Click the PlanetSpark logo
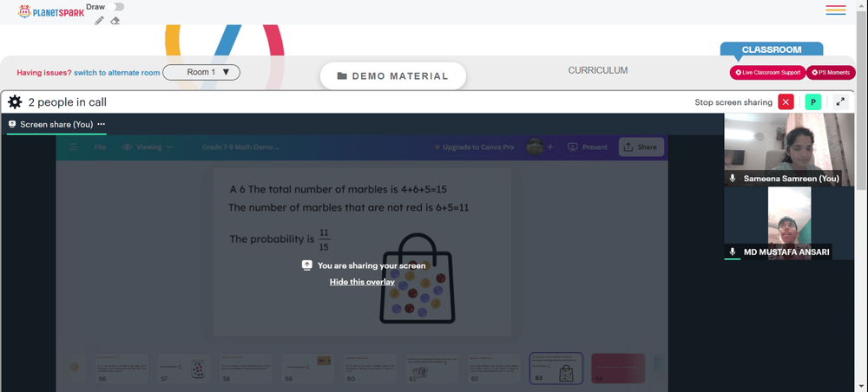This screenshot has height=392, width=868. (51, 11)
